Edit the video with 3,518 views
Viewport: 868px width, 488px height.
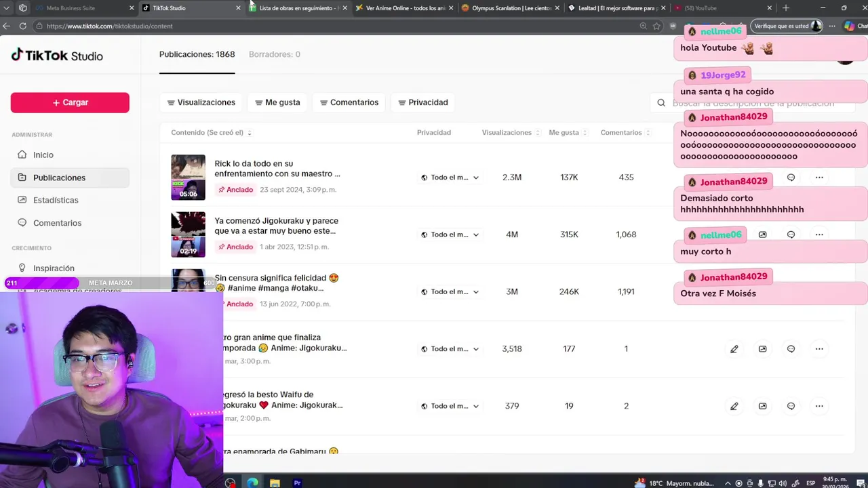coord(734,349)
